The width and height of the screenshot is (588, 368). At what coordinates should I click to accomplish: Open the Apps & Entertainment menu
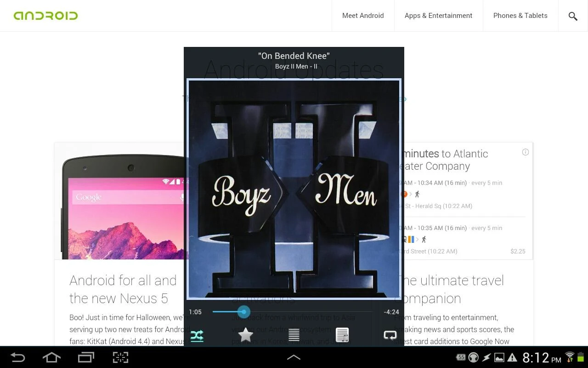pos(438,16)
